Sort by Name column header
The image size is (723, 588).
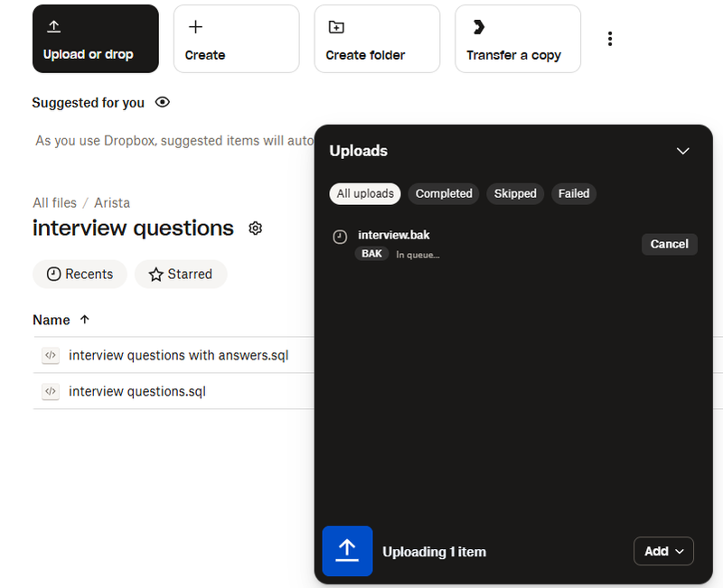pyautogui.click(x=52, y=320)
